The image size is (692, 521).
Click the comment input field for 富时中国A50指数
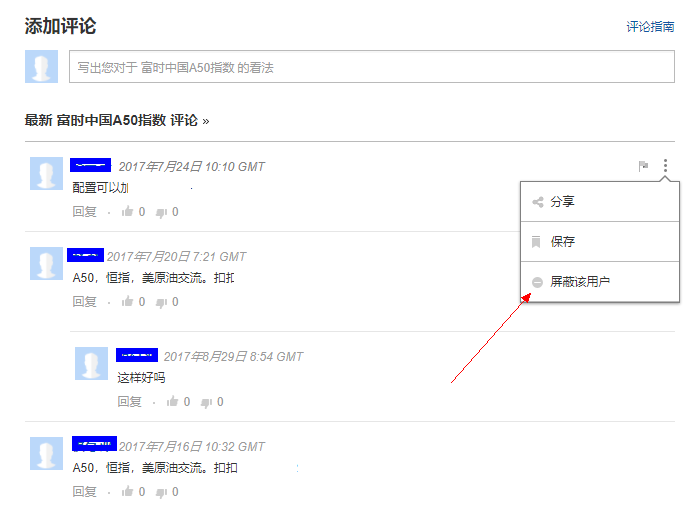pos(372,67)
